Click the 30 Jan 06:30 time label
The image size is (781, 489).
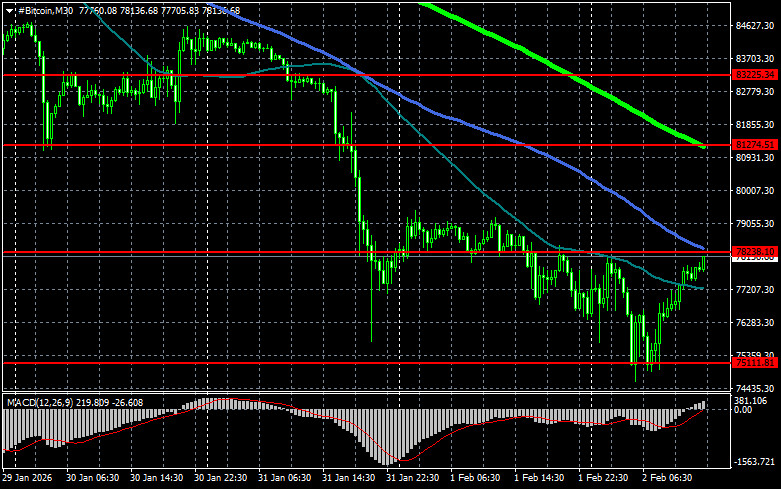(92, 478)
